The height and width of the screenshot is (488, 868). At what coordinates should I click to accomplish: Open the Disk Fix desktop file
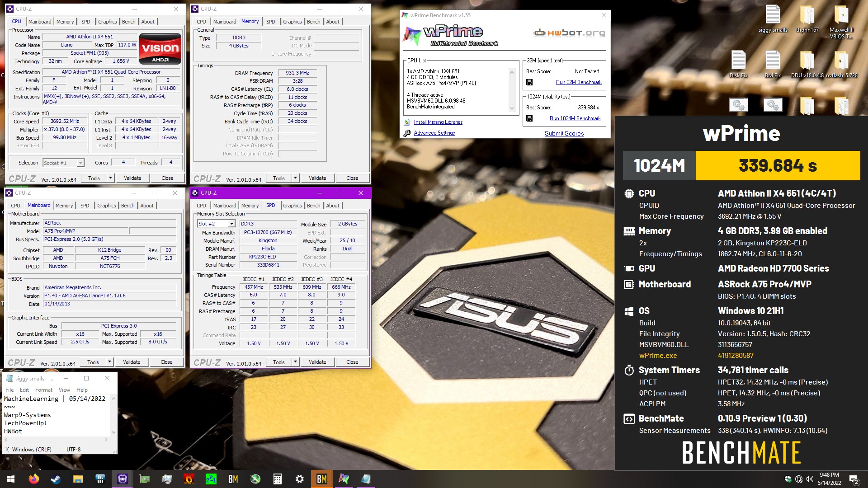[738, 63]
